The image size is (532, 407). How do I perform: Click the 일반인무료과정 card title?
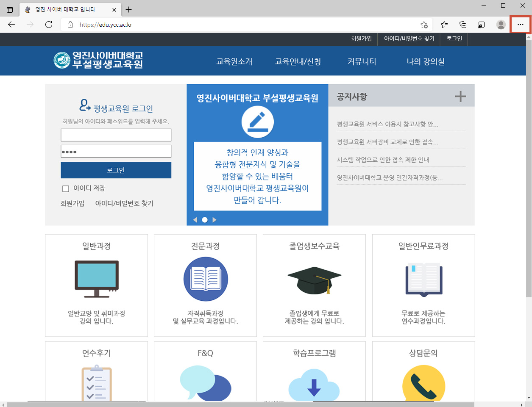click(423, 246)
